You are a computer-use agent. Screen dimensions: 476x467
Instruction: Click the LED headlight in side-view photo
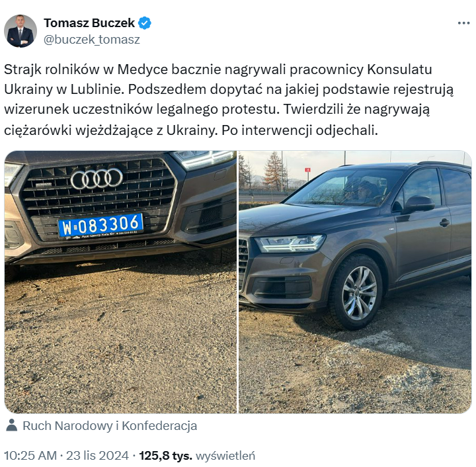(x=290, y=243)
